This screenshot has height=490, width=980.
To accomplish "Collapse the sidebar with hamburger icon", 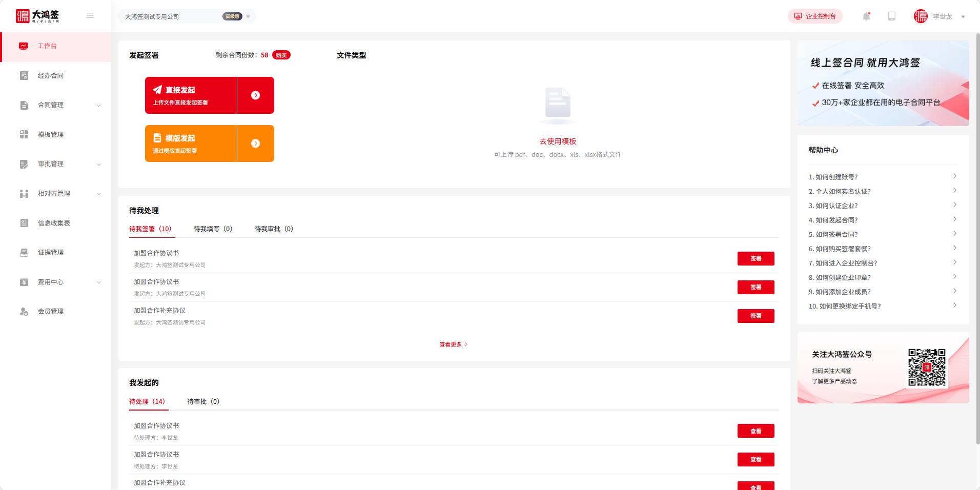I will (x=90, y=16).
